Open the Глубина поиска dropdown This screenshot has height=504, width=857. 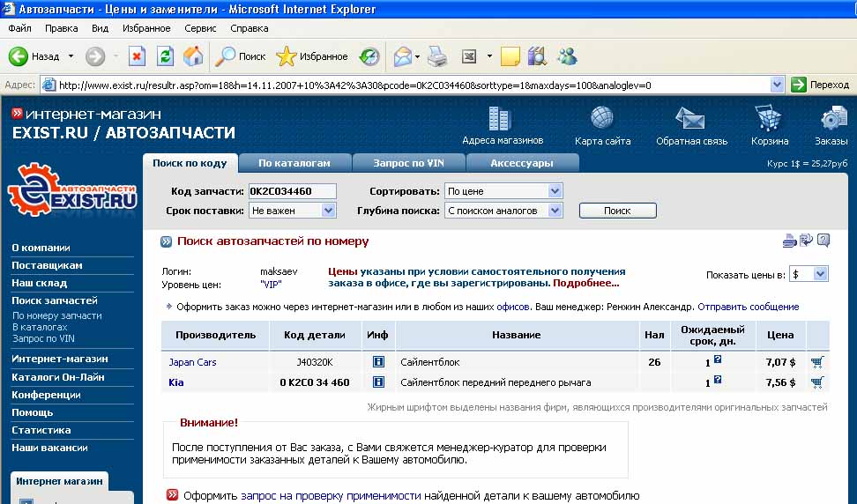pyautogui.click(x=555, y=211)
